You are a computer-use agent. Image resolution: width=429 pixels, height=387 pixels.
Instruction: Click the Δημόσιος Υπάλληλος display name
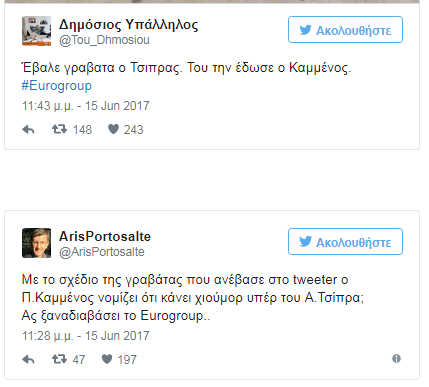(x=129, y=24)
